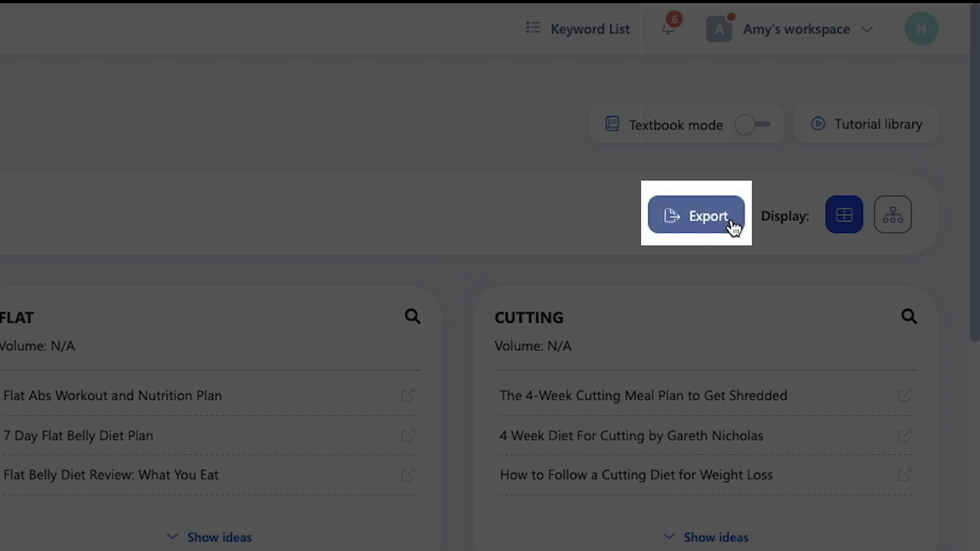Search the FLAT keyword cluster
Image resolution: width=980 pixels, height=551 pixels.
click(412, 316)
